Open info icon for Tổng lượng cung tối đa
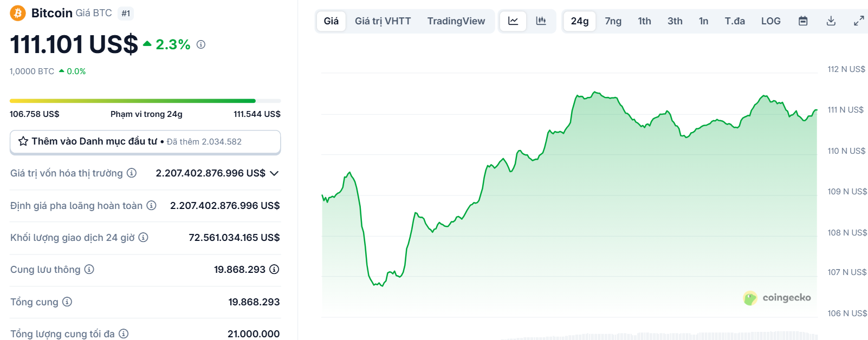Image resolution: width=868 pixels, height=340 pixels. pos(124,334)
